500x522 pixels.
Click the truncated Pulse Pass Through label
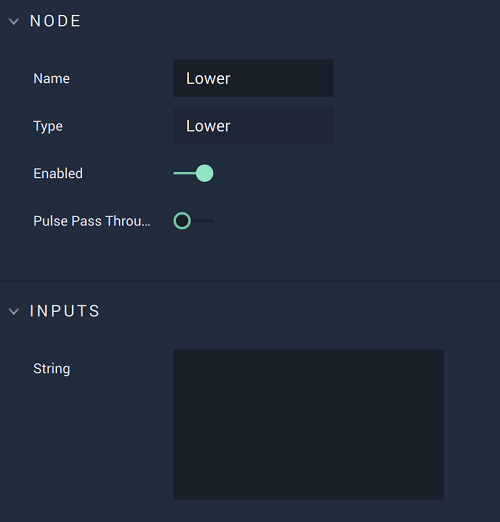92,221
